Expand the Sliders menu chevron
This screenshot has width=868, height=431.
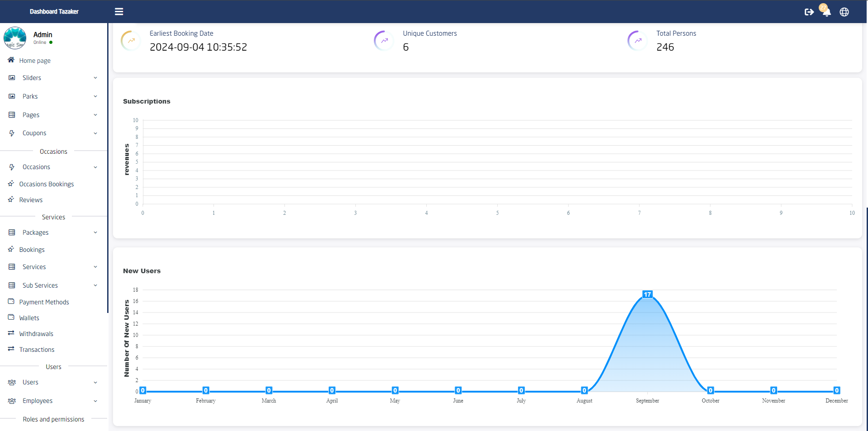pos(95,78)
